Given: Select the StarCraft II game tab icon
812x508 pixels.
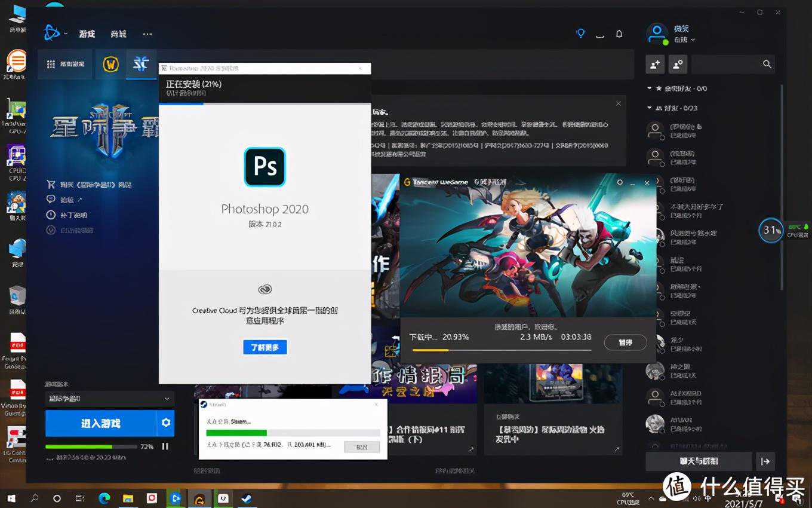Looking at the screenshot, I should [141, 65].
